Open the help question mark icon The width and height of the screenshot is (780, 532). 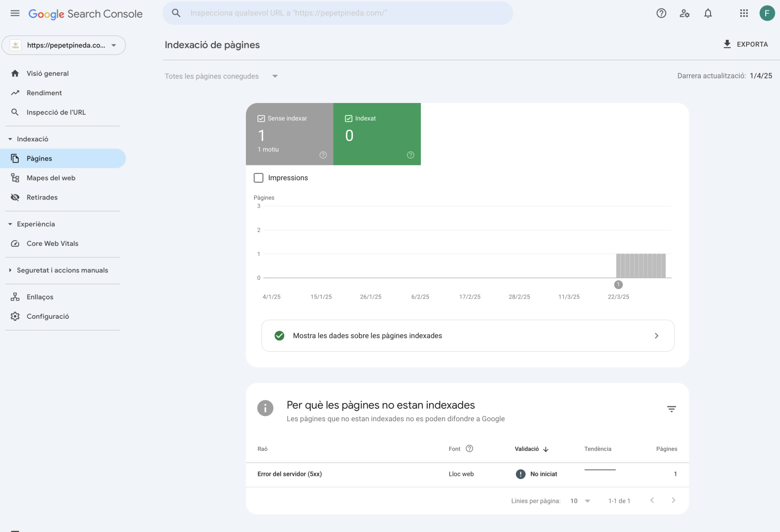coord(661,13)
